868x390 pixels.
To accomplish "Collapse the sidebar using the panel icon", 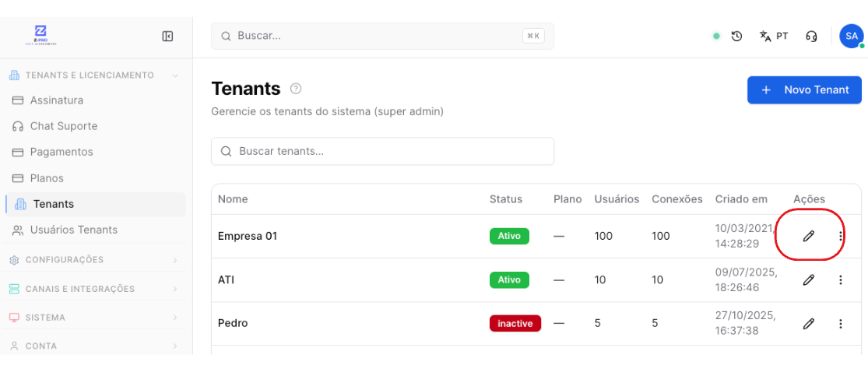I will point(167,37).
